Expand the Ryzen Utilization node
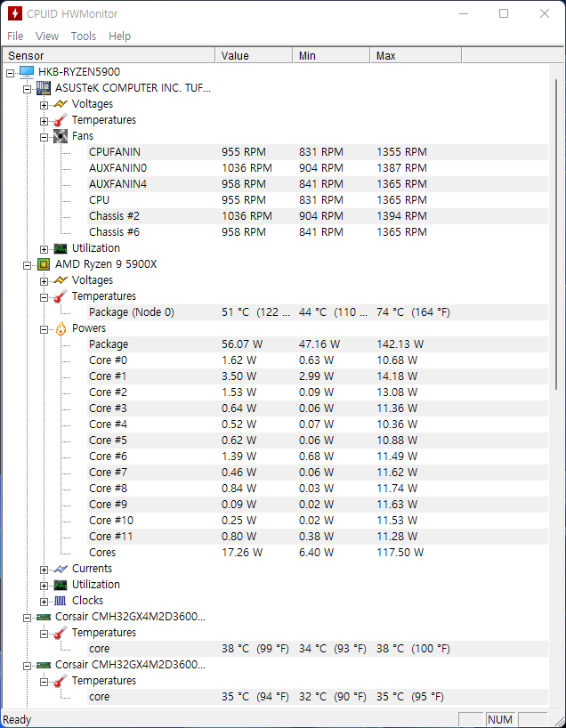Screen dimensions: 566x728 44,586
